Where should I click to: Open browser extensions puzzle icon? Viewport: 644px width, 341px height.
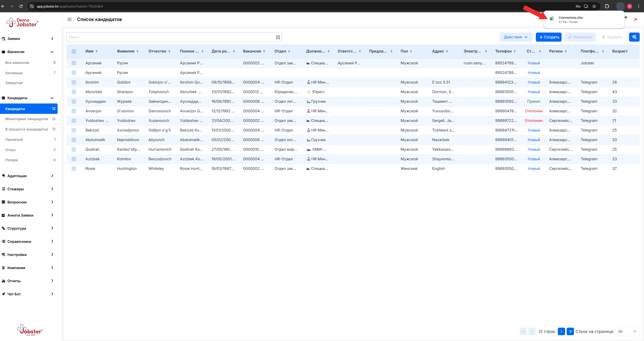click(x=607, y=6)
